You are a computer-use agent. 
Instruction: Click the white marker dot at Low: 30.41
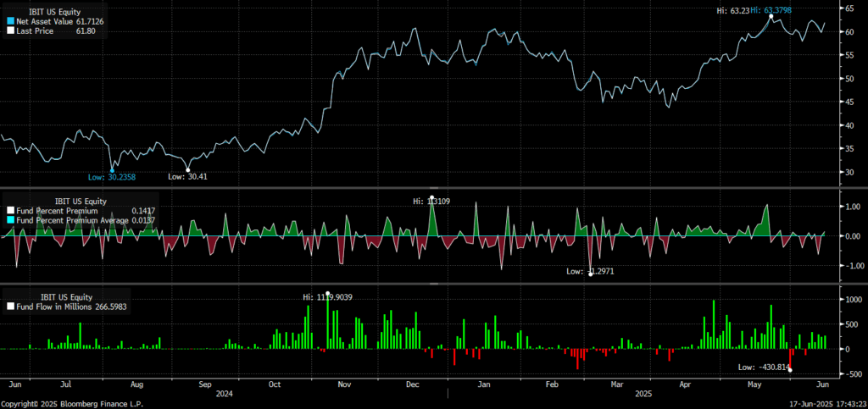click(187, 170)
